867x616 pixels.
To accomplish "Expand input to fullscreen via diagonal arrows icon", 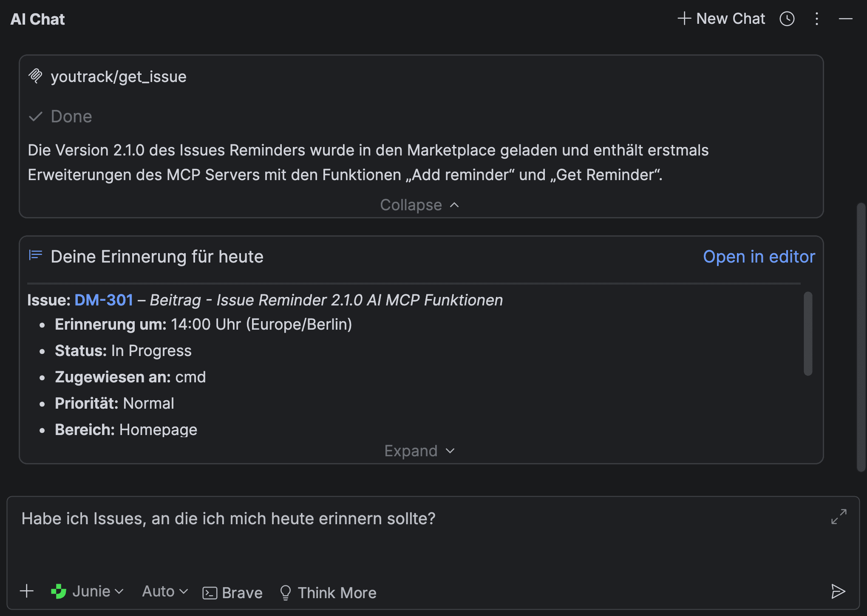I will [x=838, y=517].
